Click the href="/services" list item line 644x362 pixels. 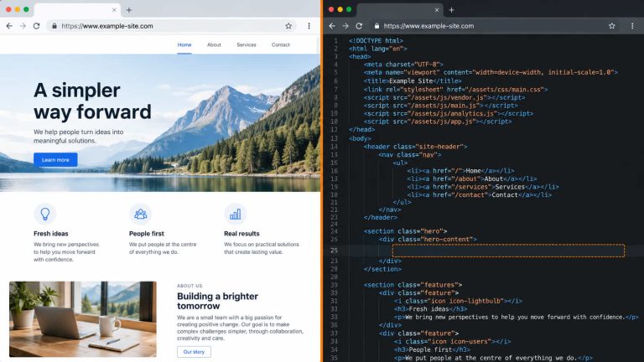(x=483, y=187)
